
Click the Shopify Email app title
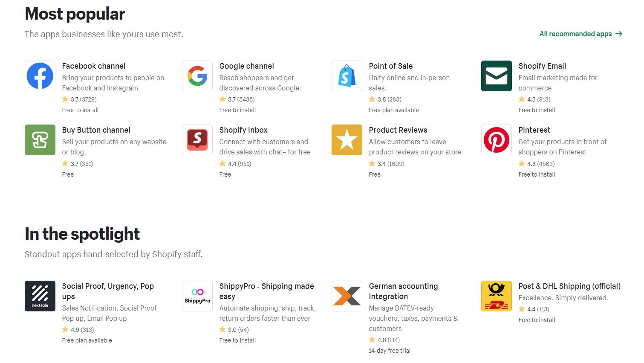coord(542,66)
